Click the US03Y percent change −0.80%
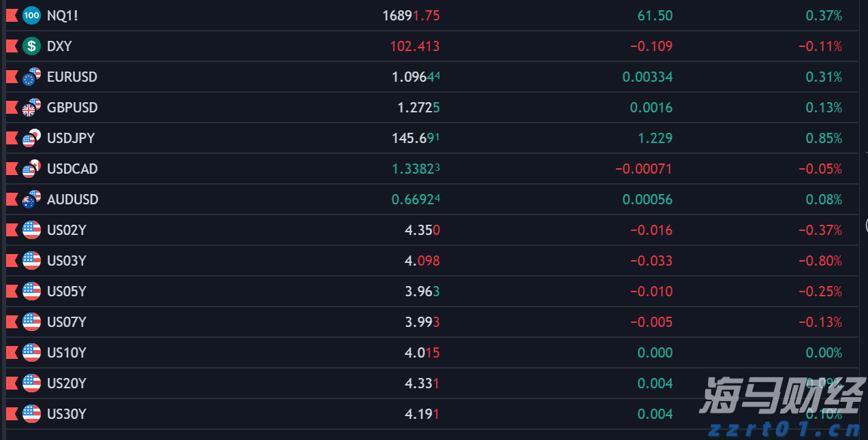868x440 pixels. coord(820,261)
